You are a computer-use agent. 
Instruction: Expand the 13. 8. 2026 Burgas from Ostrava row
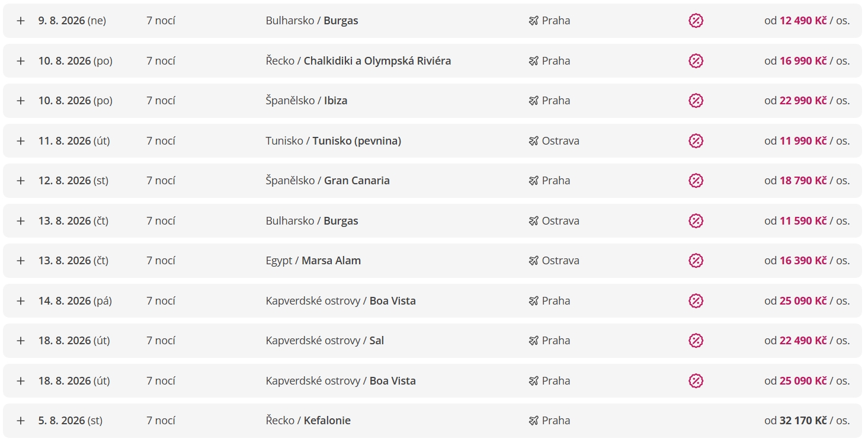[21, 221]
